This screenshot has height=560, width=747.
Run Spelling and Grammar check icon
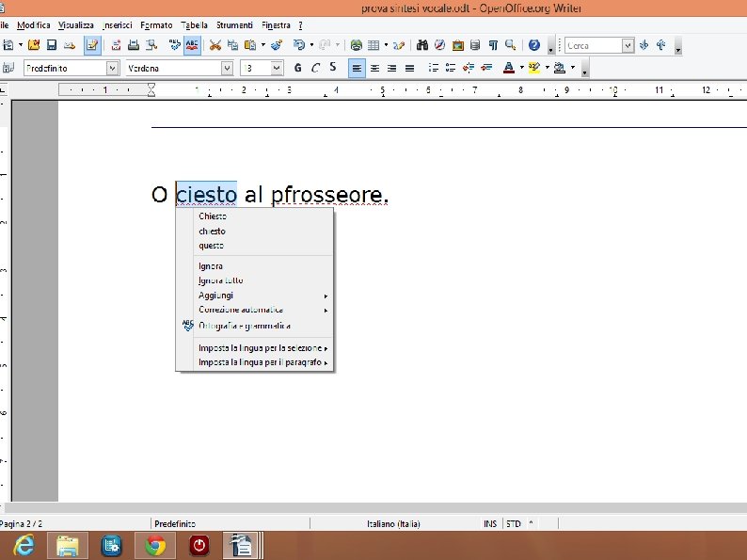[x=175, y=45]
